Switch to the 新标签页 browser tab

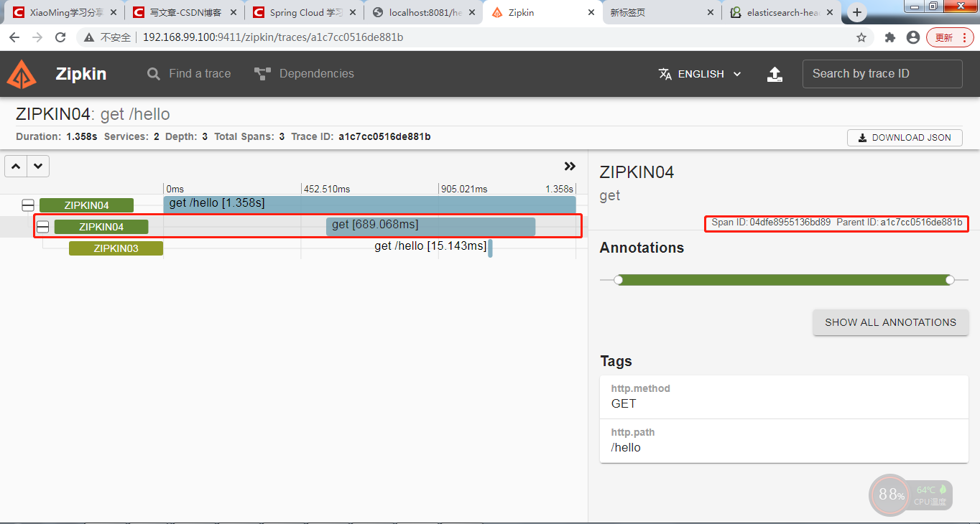coord(662,12)
